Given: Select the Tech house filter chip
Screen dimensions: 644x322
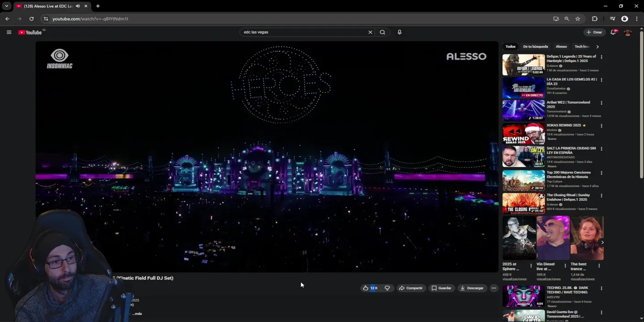Looking at the screenshot, I should [x=582, y=47].
